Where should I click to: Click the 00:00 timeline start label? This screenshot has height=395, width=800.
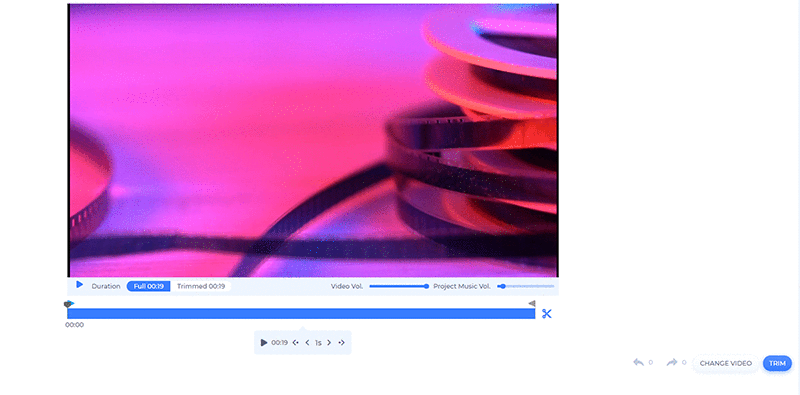[74, 325]
